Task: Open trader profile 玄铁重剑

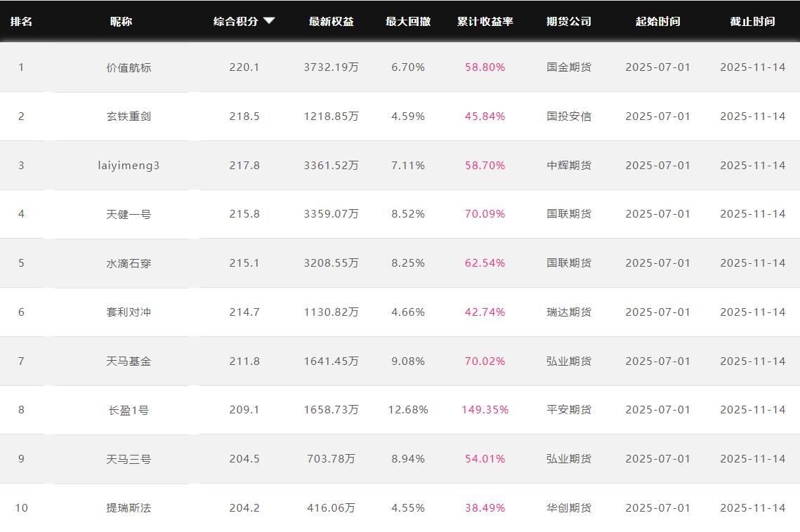Action: [129, 117]
